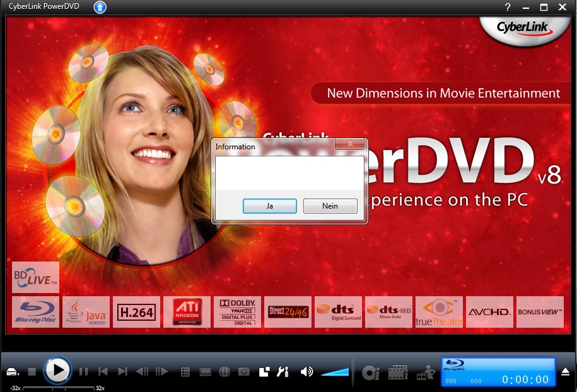
Task: Switch display mode with overlapping squares icon
Action: (x=264, y=372)
